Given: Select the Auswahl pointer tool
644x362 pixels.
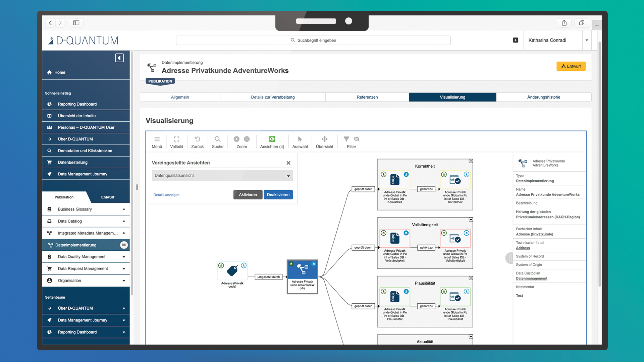Looking at the screenshot, I should (300, 139).
